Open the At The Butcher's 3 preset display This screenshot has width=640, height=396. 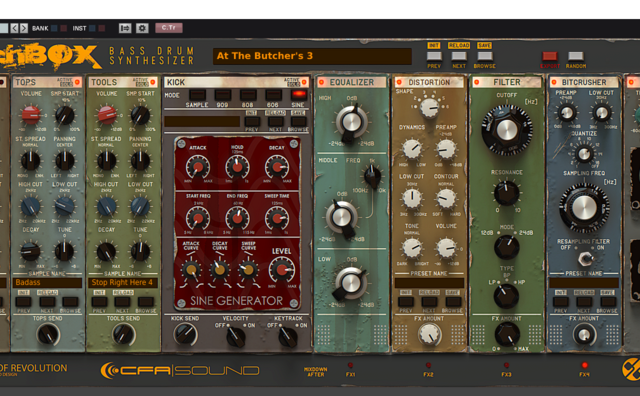[312, 56]
